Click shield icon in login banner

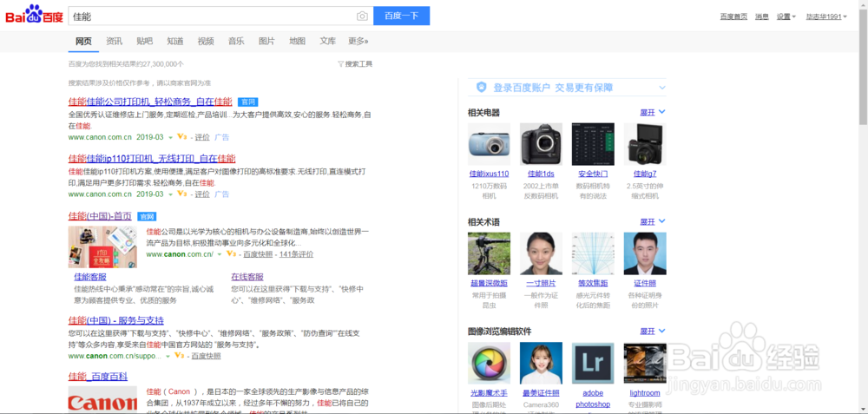point(482,88)
